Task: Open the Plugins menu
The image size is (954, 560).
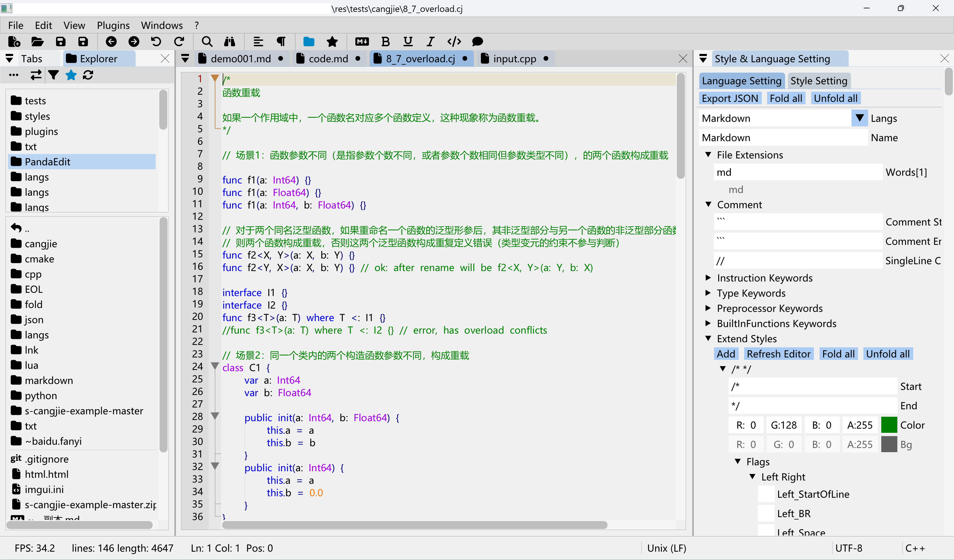Action: pos(113,25)
